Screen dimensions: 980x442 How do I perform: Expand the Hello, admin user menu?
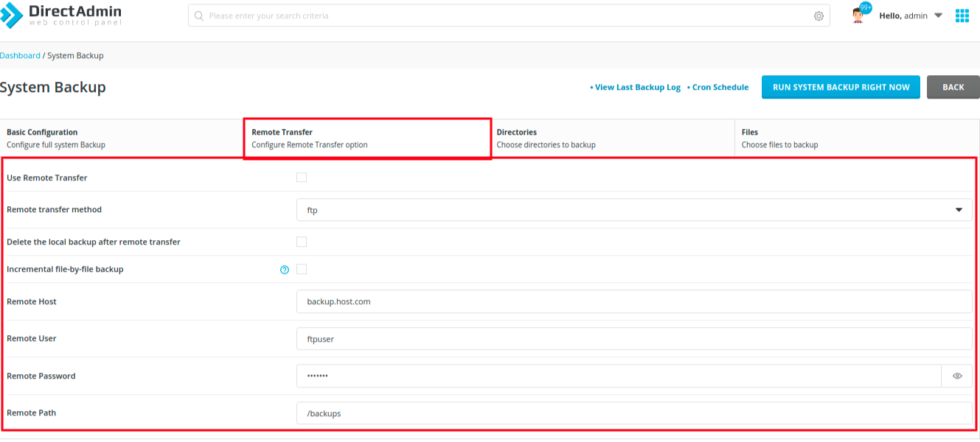click(911, 15)
